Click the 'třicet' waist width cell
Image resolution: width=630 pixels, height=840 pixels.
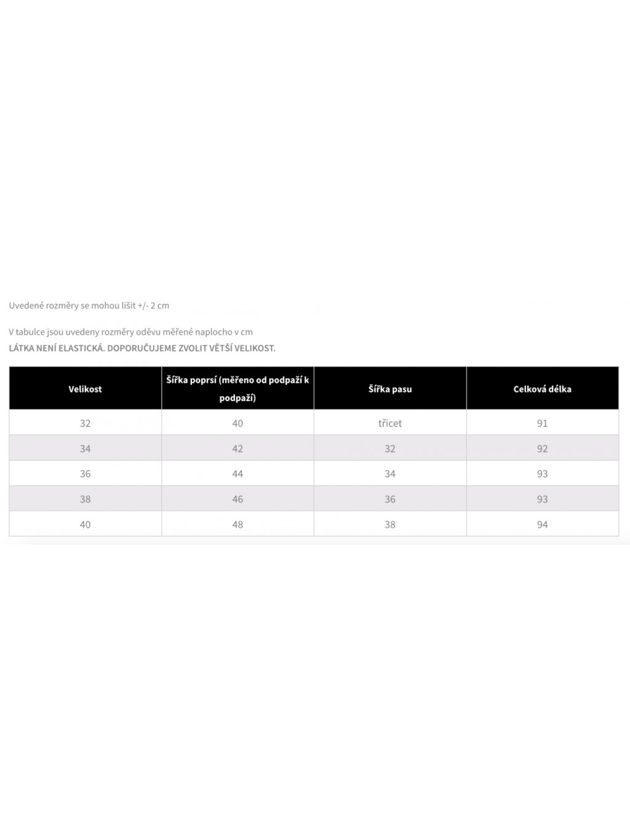(x=390, y=423)
